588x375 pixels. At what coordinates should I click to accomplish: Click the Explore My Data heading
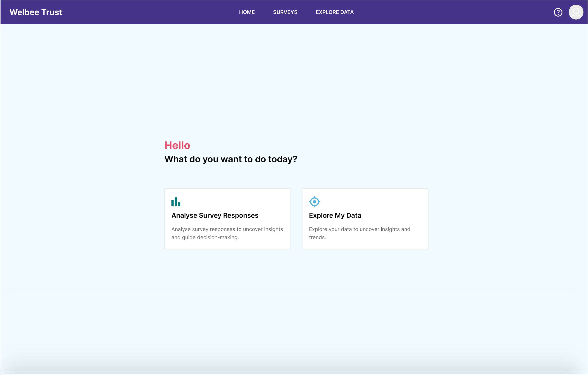coord(335,215)
